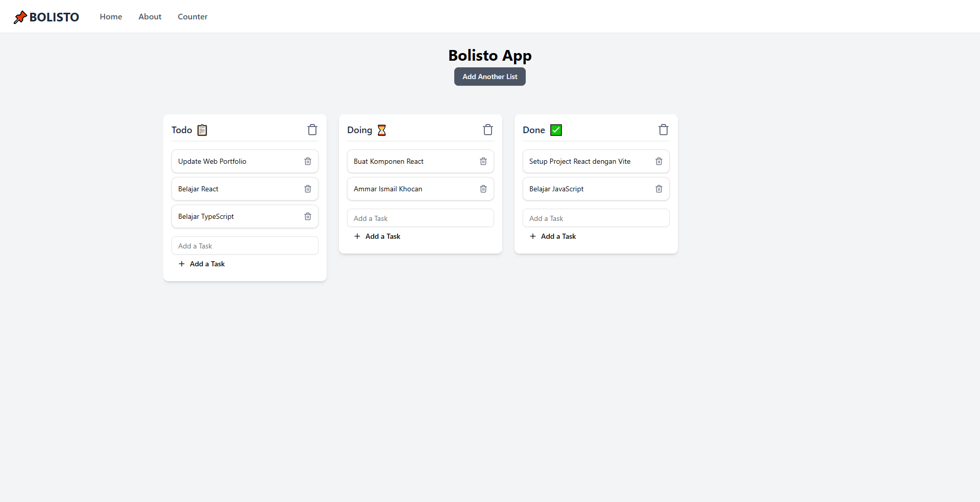980x502 pixels.
Task: Remove the Update Web Portfolio task
Action: [x=308, y=161]
